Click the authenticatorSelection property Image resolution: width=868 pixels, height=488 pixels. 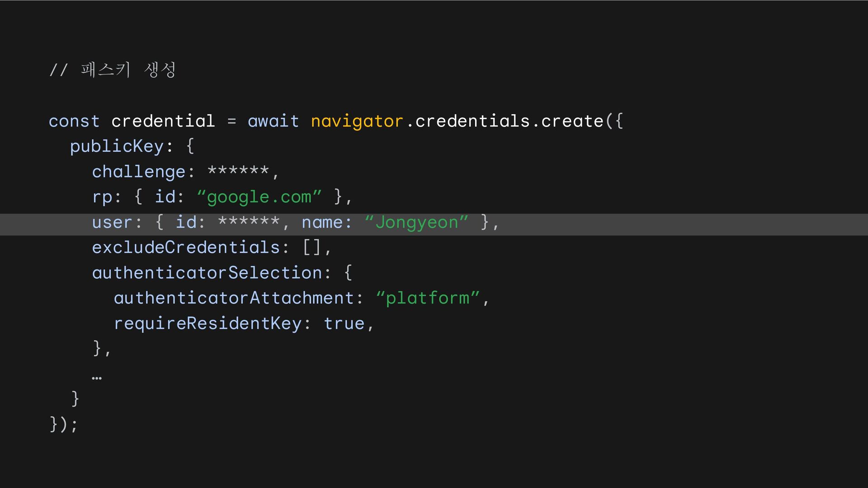coord(207,273)
